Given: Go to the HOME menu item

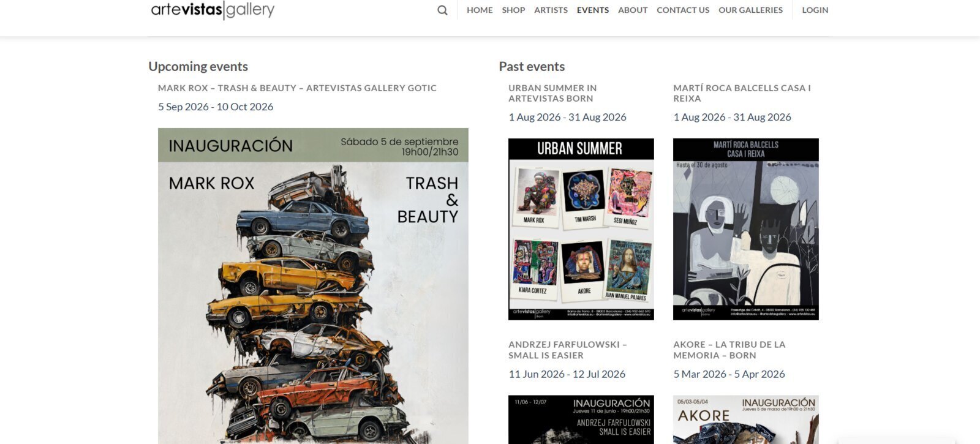Looking at the screenshot, I should [480, 10].
